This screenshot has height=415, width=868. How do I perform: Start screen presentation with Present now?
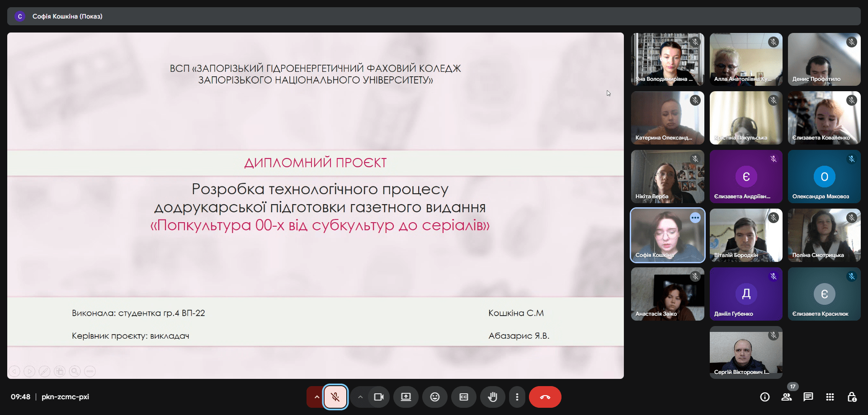[x=406, y=397]
